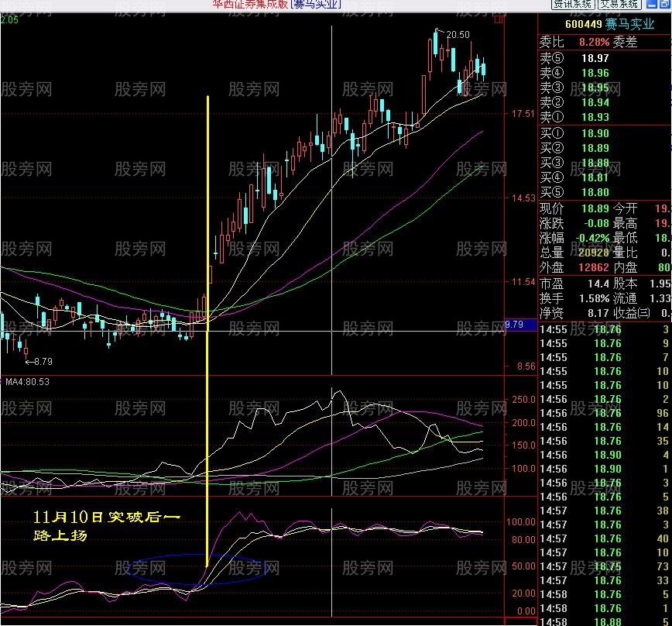Image resolution: width=672 pixels, height=626 pixels.
Task: Select stock code 600449 赛马实业
Action: pyautogui.click(x=609, y=24)
